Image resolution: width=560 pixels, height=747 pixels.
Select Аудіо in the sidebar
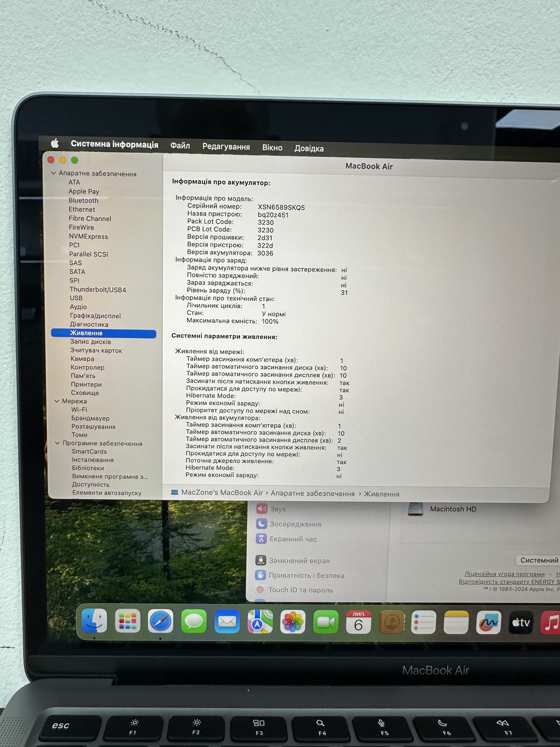tap(78, 307)
